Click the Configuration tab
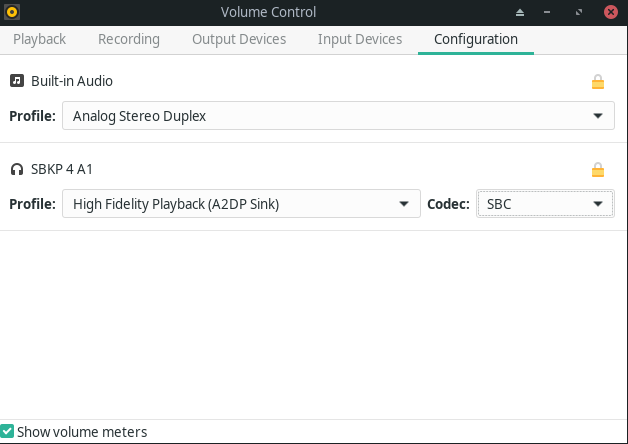Image resolution: width=628 pixels, height=444 pixels. (476, 39)
